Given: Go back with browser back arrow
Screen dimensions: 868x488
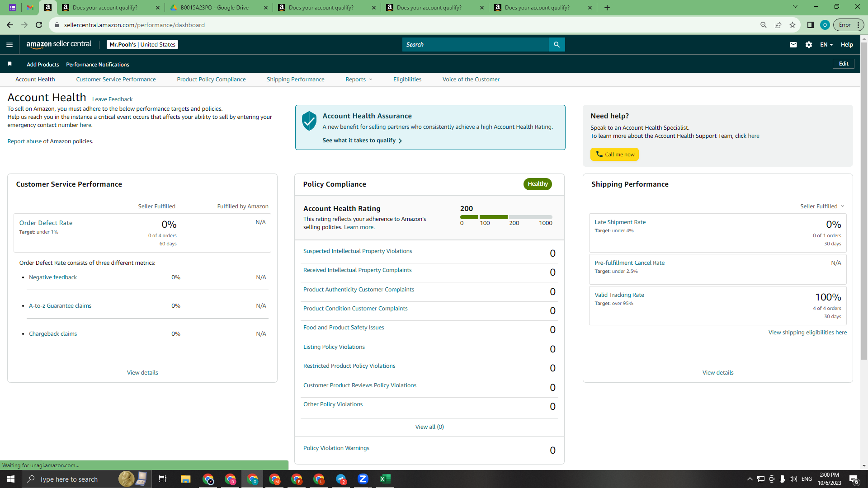Looking at the screenshot, I should click(9, 25).
